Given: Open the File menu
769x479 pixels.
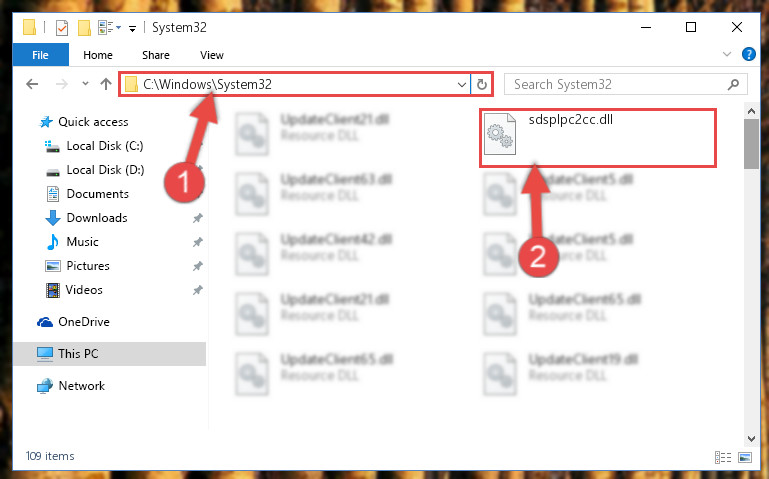Looking at the screenshot, I should pyautogui.click(x=41, y=55).
